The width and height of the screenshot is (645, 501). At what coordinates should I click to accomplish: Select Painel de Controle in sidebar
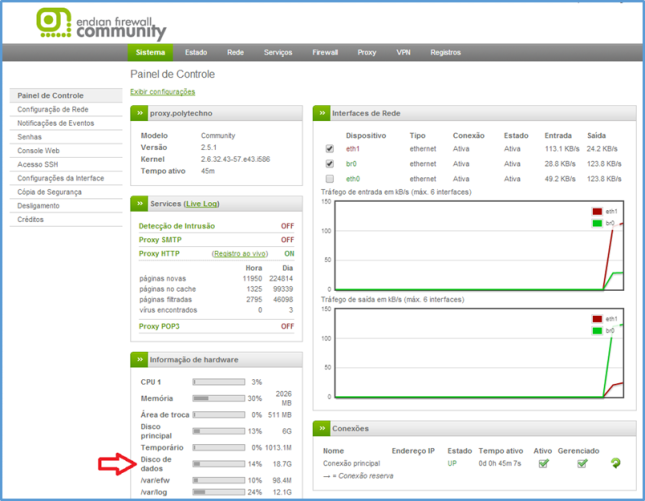pos(66,95)
